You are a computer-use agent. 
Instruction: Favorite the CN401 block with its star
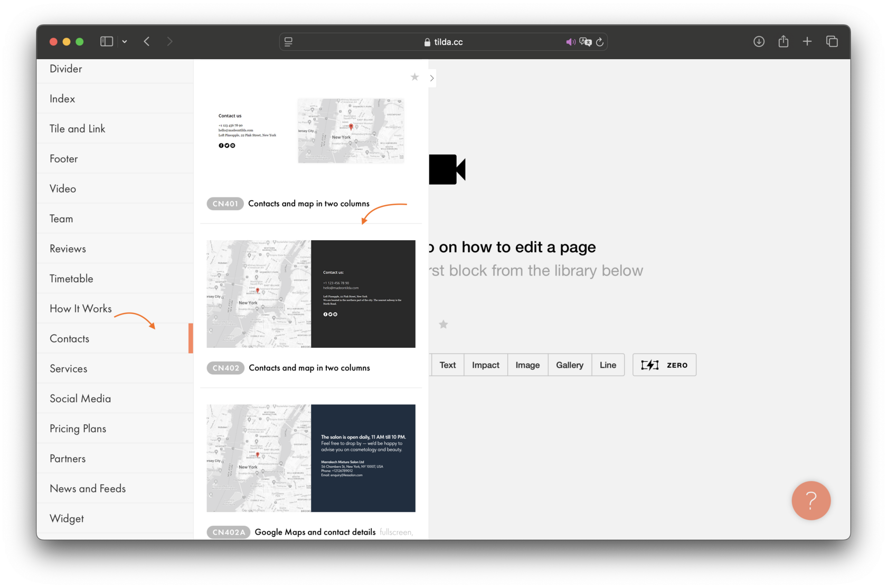click(414, 77)
